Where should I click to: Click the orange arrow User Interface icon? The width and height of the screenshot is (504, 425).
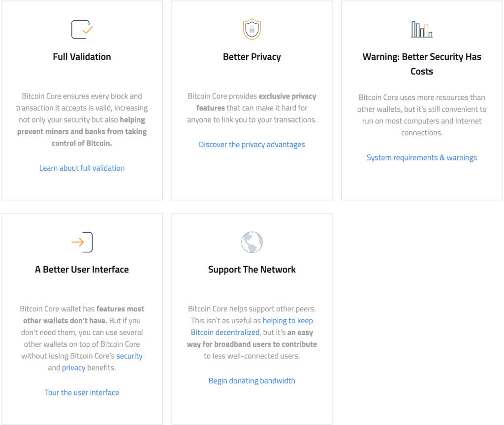coord(82,242)
